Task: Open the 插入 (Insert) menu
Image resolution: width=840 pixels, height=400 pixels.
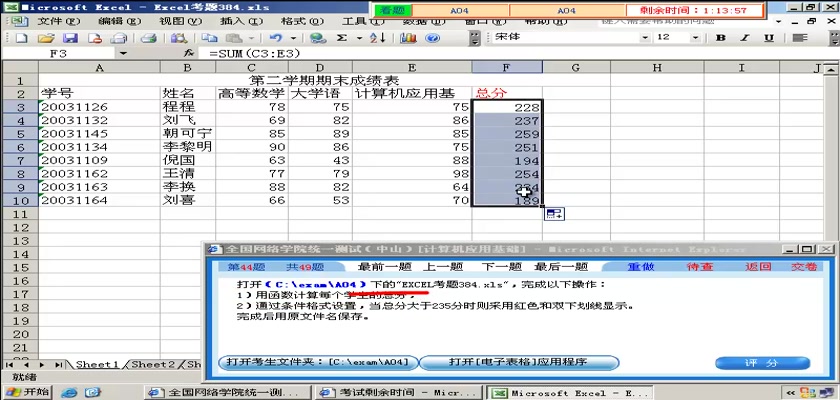Action: (242, 21)
